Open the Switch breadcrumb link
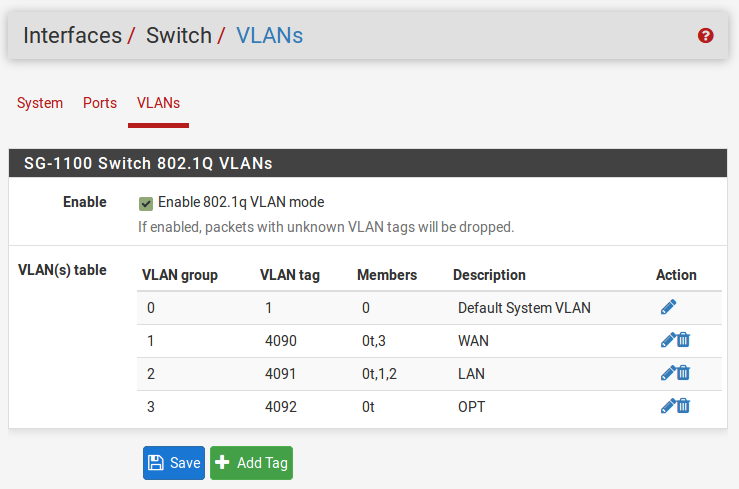This screenshot has height=489, width=739. point(178,36)
